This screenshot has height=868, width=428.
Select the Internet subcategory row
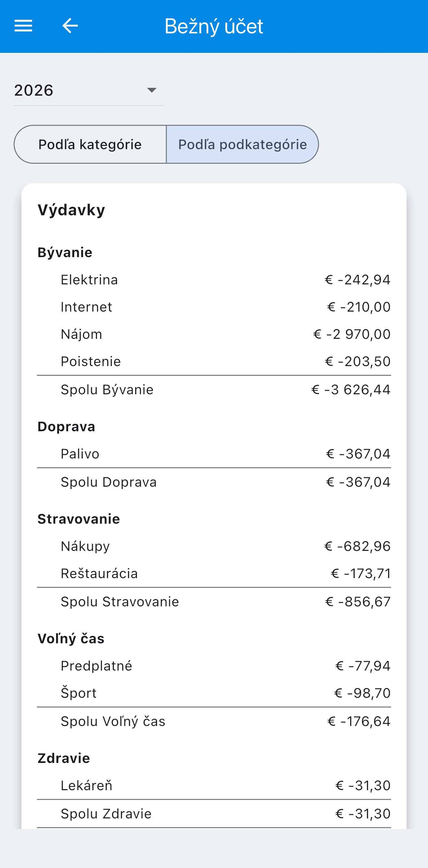click(x=214, y=307)
